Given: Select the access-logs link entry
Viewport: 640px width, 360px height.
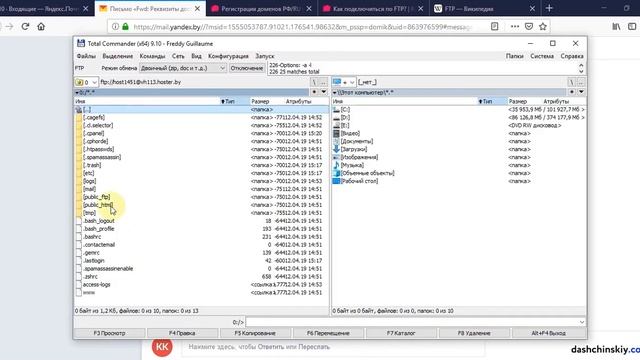Looking at the screenshot, I should [202, 284].
